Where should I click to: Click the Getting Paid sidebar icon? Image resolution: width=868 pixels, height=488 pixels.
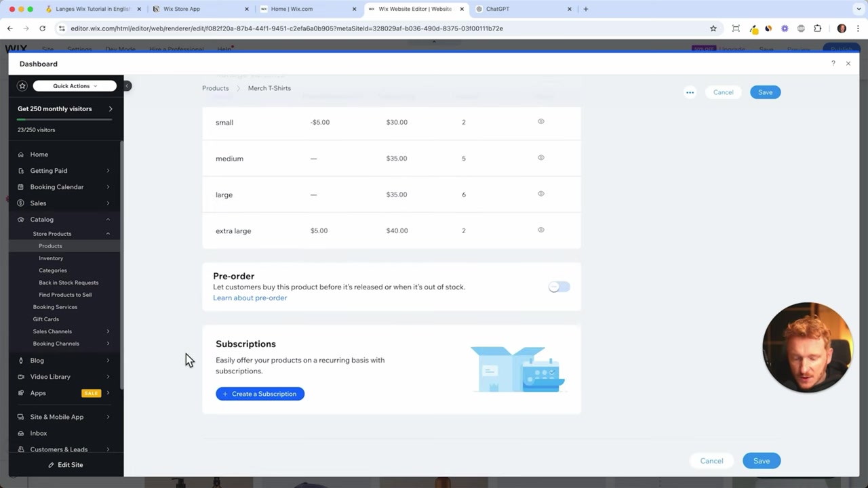pyautogui.click(x=21, y=171)
